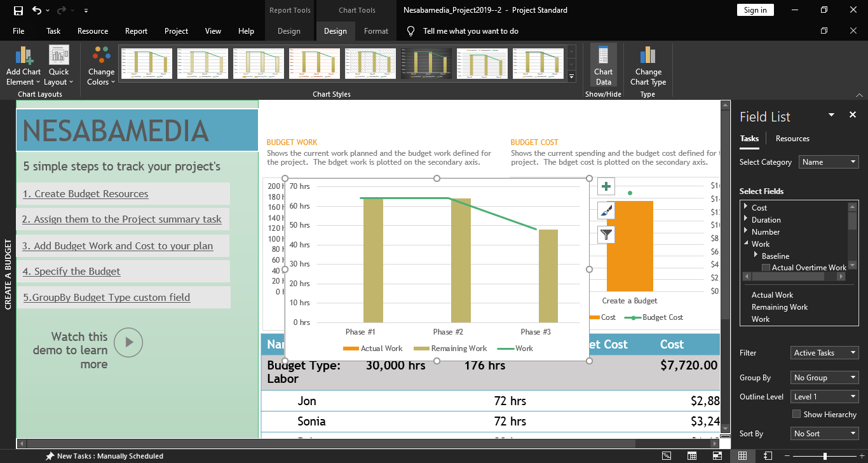Toggle the Chart Data pane button
868x463 pixels.
pyautogui.click(x=603, y=65)
